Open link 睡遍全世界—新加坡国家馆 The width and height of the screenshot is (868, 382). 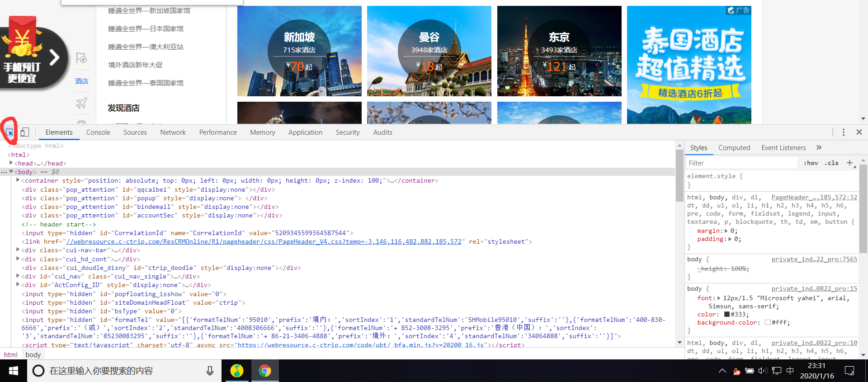click(149, 10)
